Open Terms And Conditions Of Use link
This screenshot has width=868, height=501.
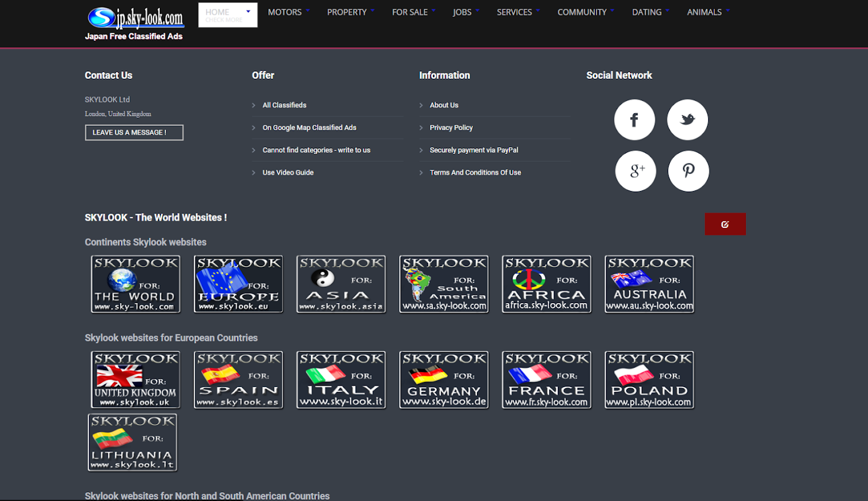pos(476,173)
